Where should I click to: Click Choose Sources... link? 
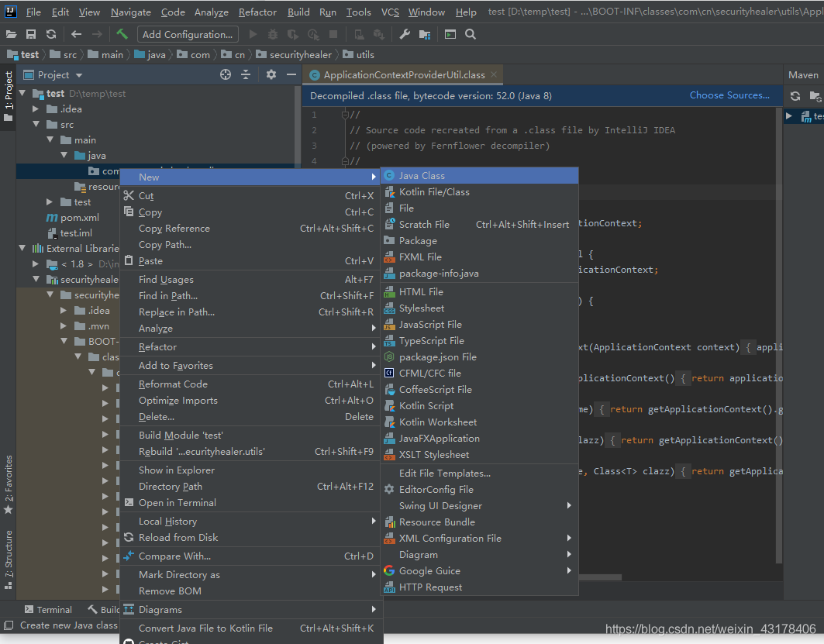click(x=729, y=95)
